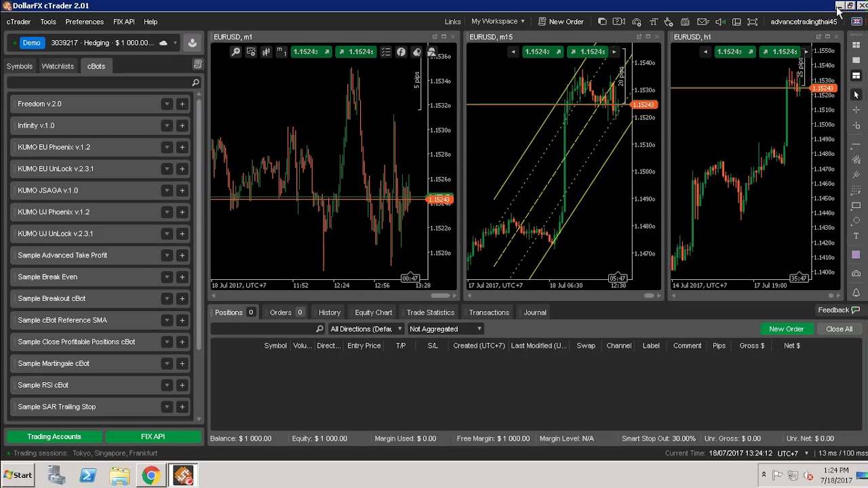Add instance of Sample Martingale cBot with plus
This screenshot has width=868, height=488.
click(x=182, y=363)
